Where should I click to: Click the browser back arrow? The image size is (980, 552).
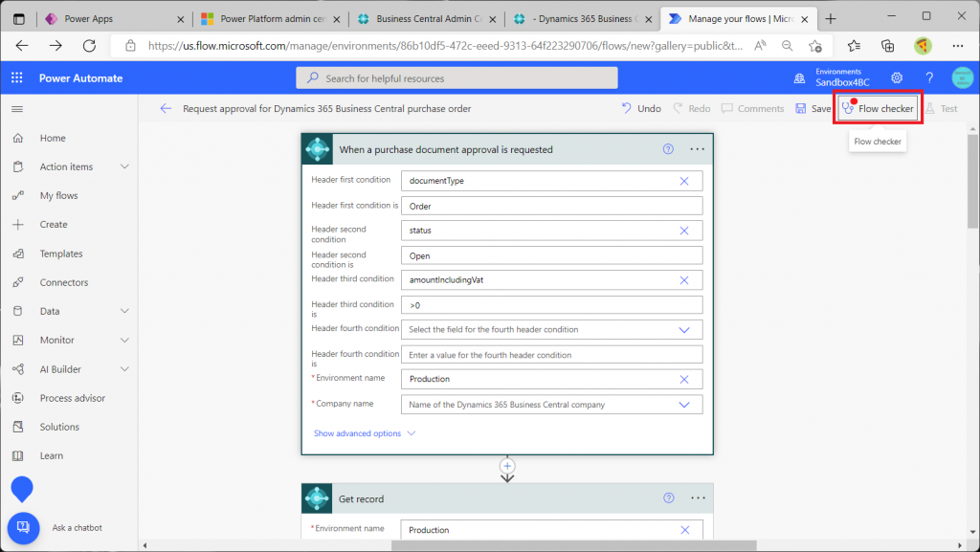tap(22, 46)
